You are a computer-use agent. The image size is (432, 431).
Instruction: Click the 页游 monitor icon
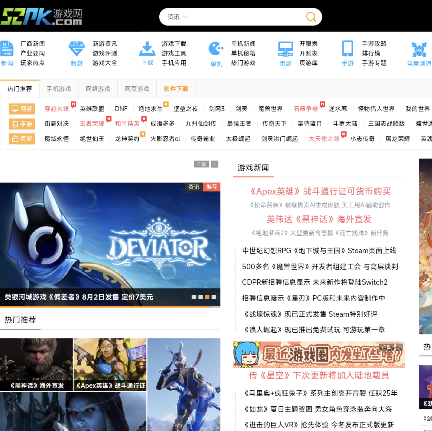coord(285,49)
